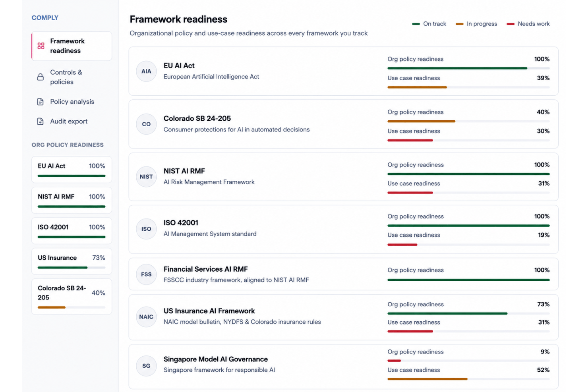Viewport: 588px width, 392px height.
Task: Click the Policy analysis document icon
Action: point(41,102)
